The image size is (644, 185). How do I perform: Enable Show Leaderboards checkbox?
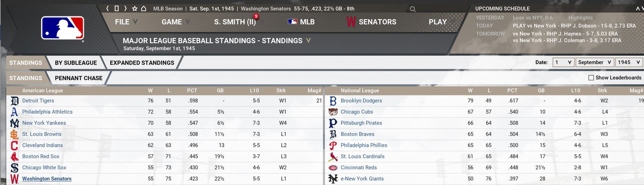[591, 78]
